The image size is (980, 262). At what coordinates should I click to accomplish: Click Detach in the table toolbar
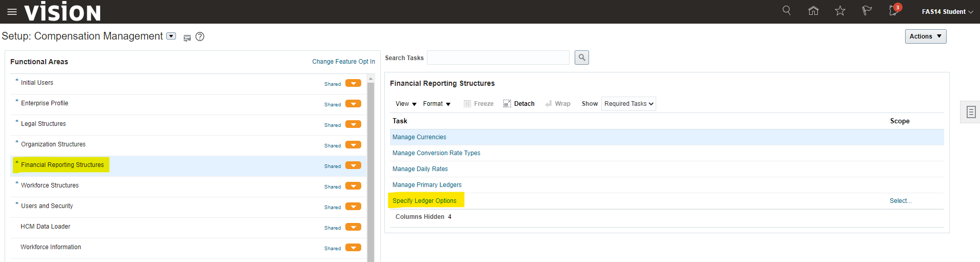pos(519,104)
